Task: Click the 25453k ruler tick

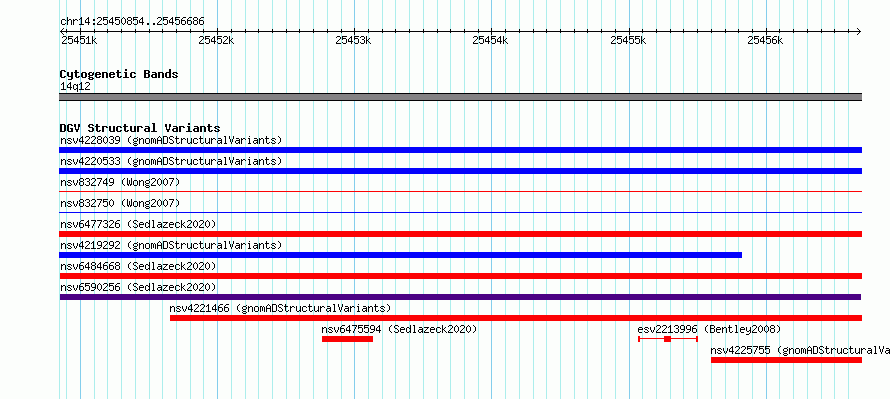Action: pyautogui.click(x=354, y=40)
